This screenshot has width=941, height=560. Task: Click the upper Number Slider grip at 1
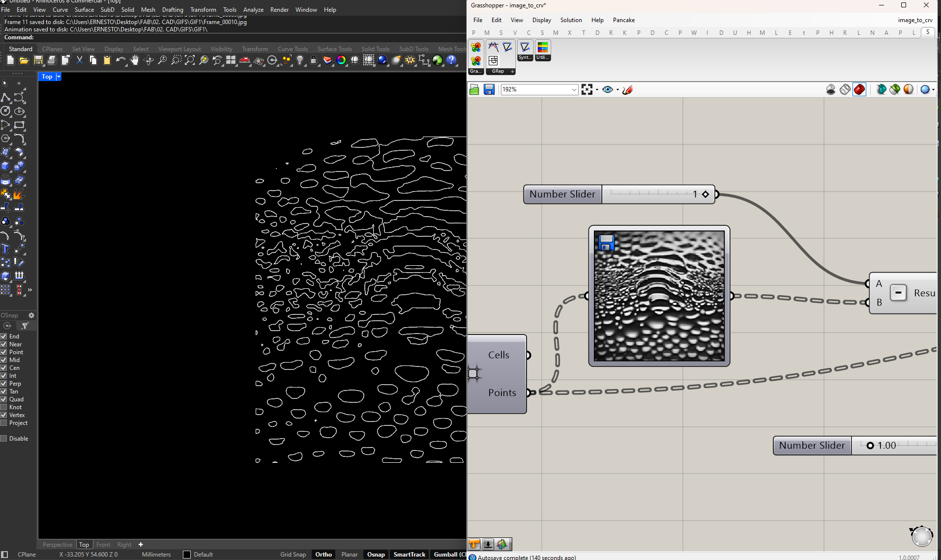point(706,194)
